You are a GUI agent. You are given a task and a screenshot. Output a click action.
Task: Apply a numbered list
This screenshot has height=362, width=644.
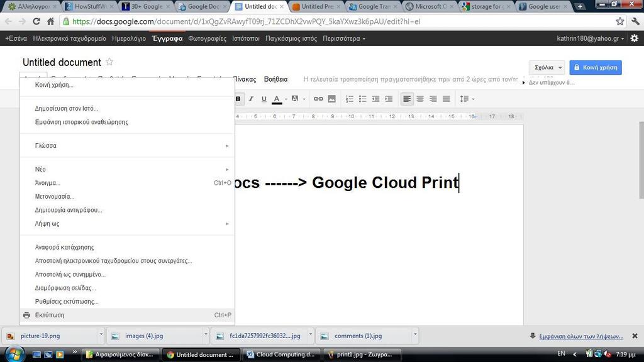point(350,99)
